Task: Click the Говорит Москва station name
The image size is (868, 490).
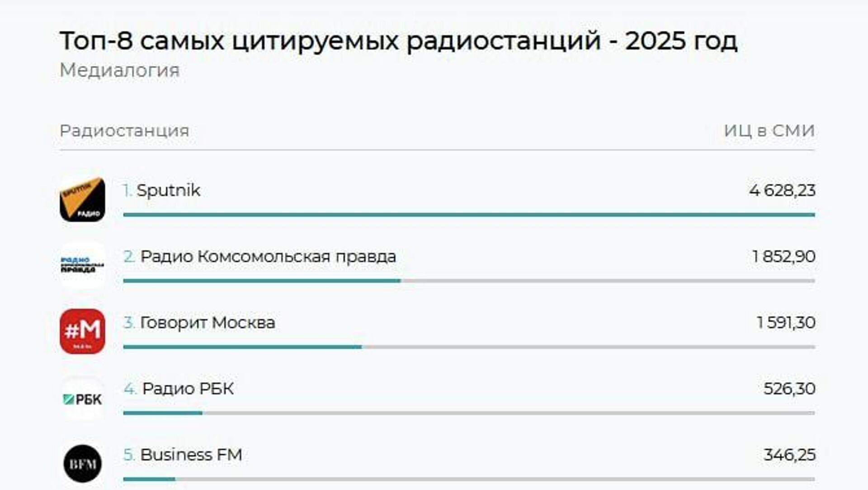Action: [x=207, y=323]
